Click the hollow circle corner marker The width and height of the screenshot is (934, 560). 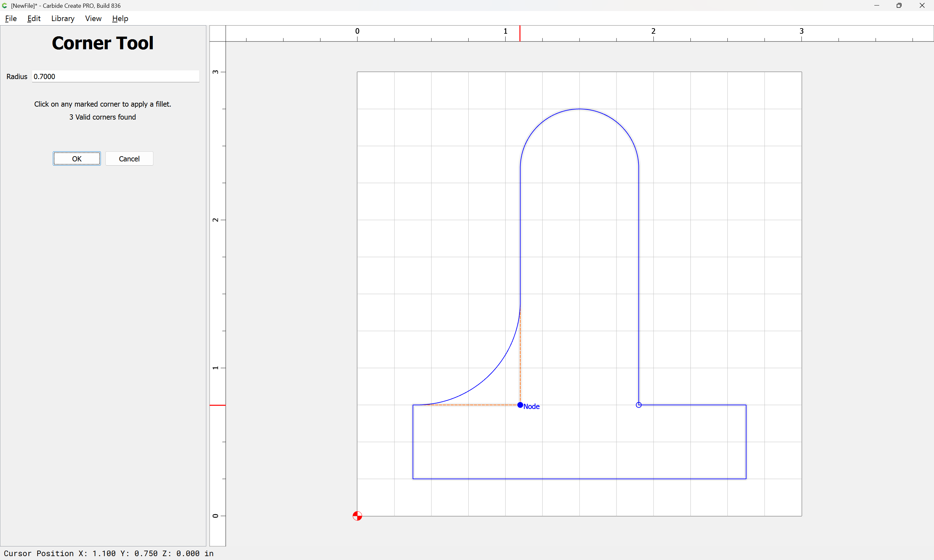(x=639, y=405)
